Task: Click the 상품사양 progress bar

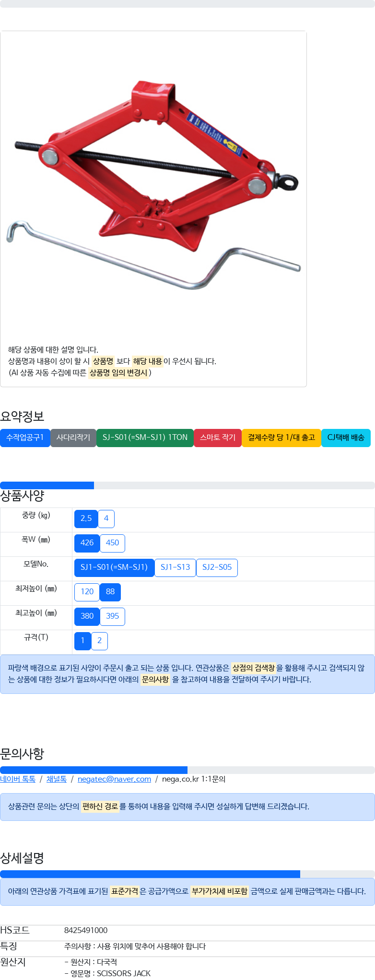Action: pyautogui.click(x=187, y=485)
